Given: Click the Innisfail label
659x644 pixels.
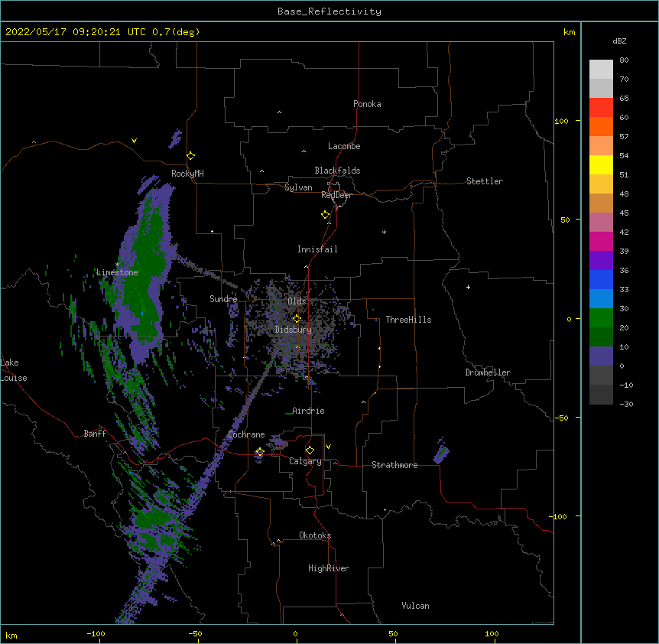Looking at the screenshot, I should pos(317,249).
